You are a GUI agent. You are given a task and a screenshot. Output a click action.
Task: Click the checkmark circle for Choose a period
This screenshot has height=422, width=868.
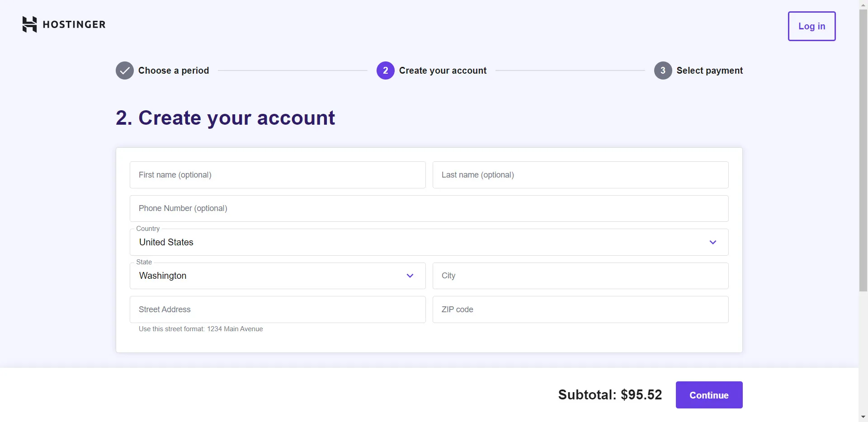click(125, 70)
